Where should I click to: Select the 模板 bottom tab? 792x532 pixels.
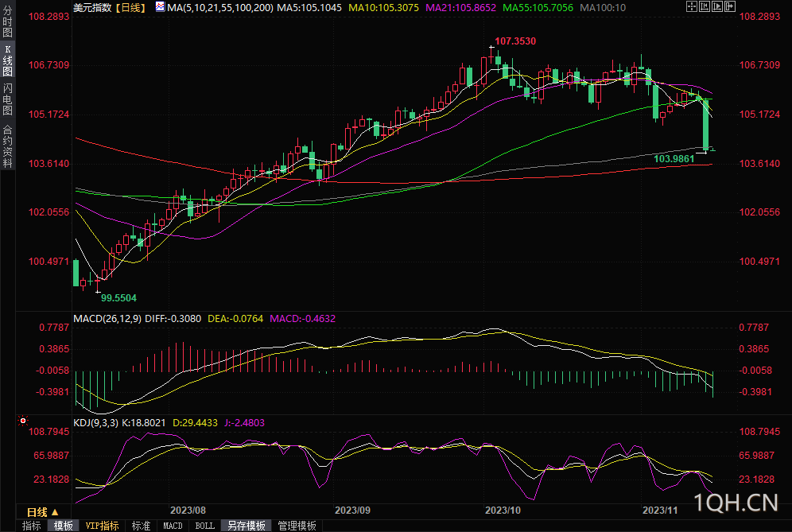(64, 526)
